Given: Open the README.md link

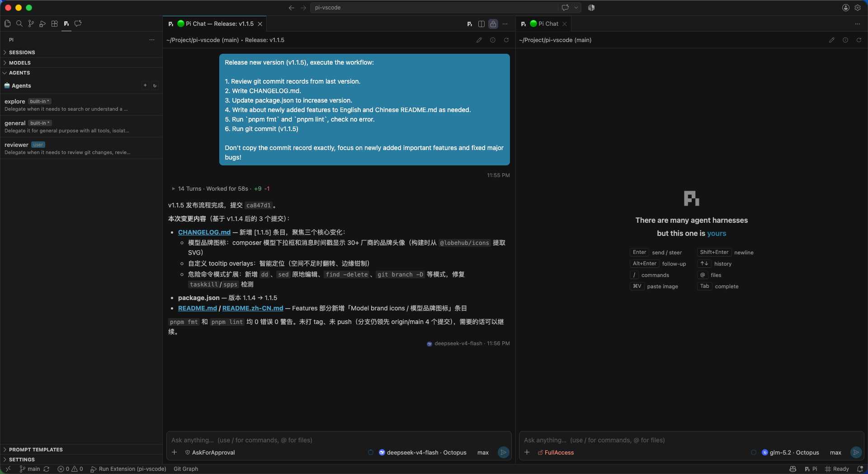Looking at the screenshot, I should pos(198,308).
